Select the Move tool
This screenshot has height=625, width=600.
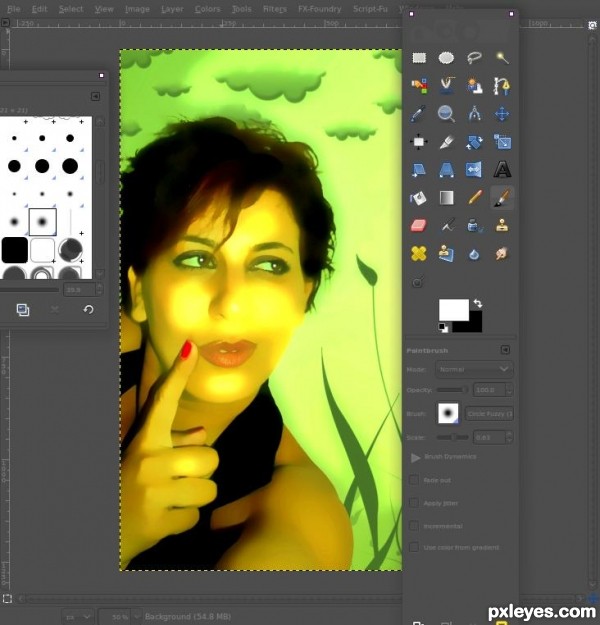point(502,114)
